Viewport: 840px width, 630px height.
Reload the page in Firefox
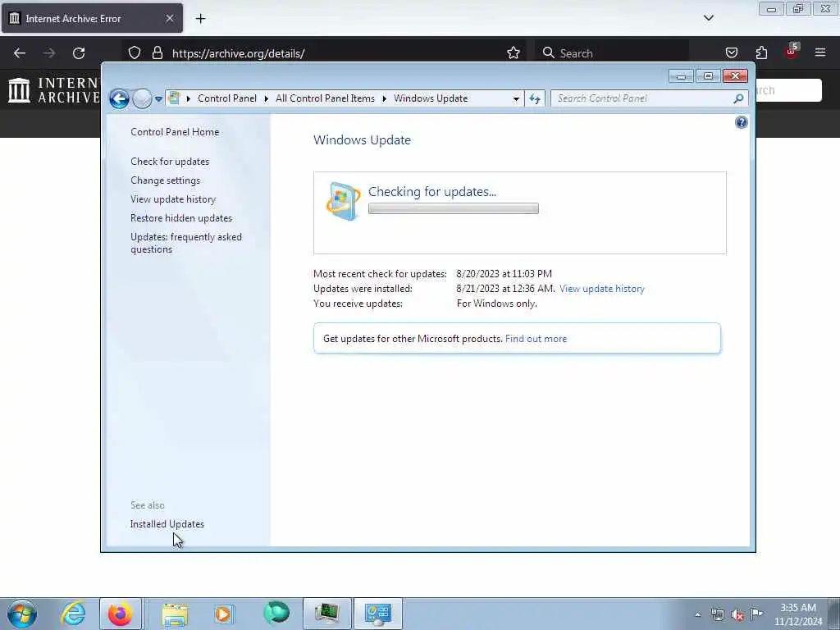point(79,53)
